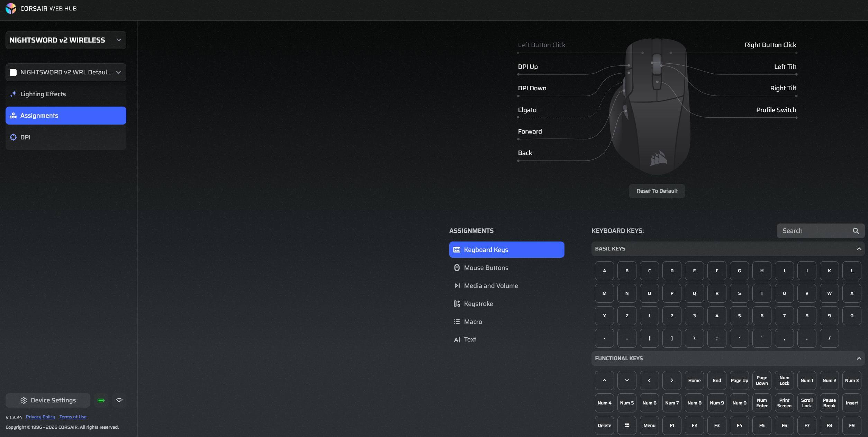Choose the equals sign key
Screen dimensions: 868x437
tap(627, 338)
